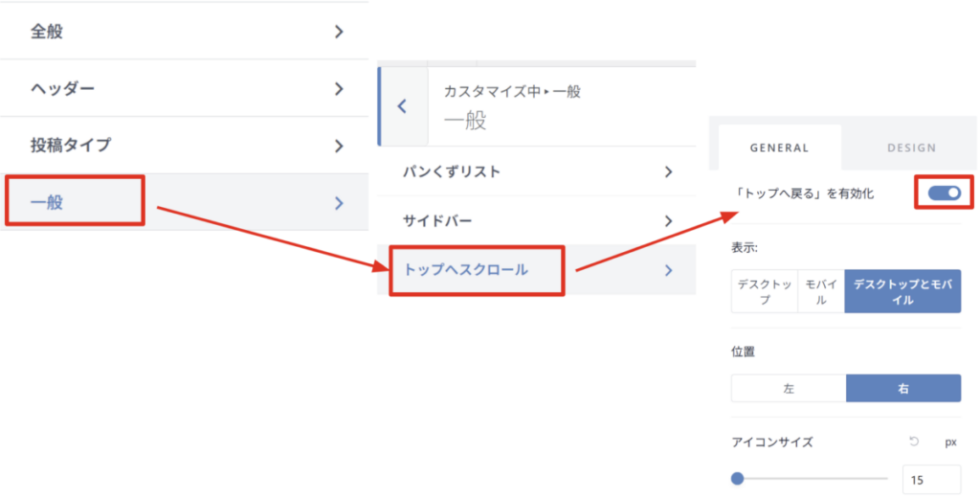Expand the 全般 section chevron

339,32
